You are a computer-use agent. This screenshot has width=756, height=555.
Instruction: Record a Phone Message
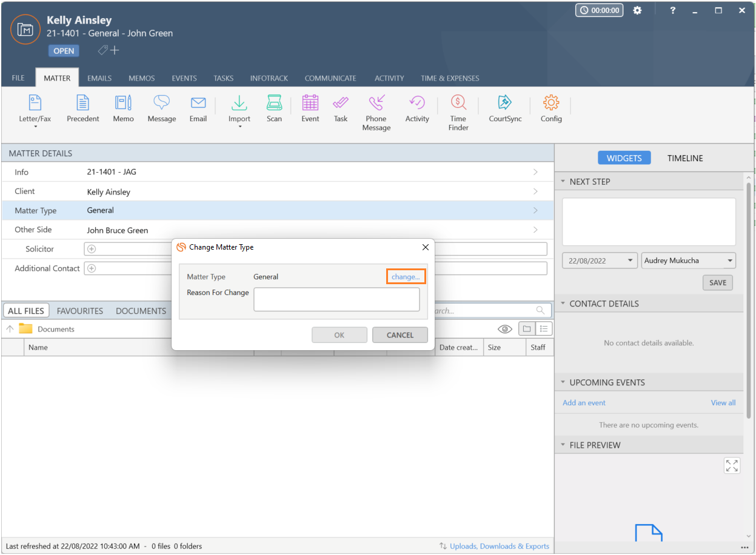coord(376,113)
